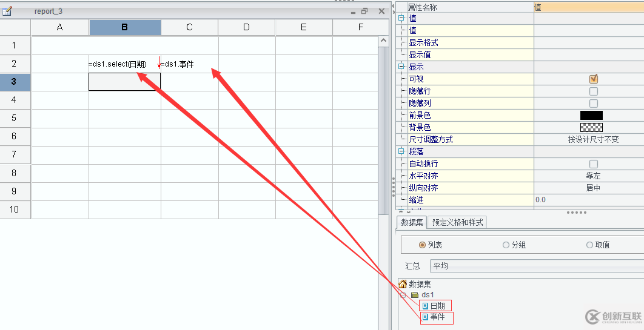The image size is (644, 330).
Task: Switch to the 数据集 tab
Action: 412,222
